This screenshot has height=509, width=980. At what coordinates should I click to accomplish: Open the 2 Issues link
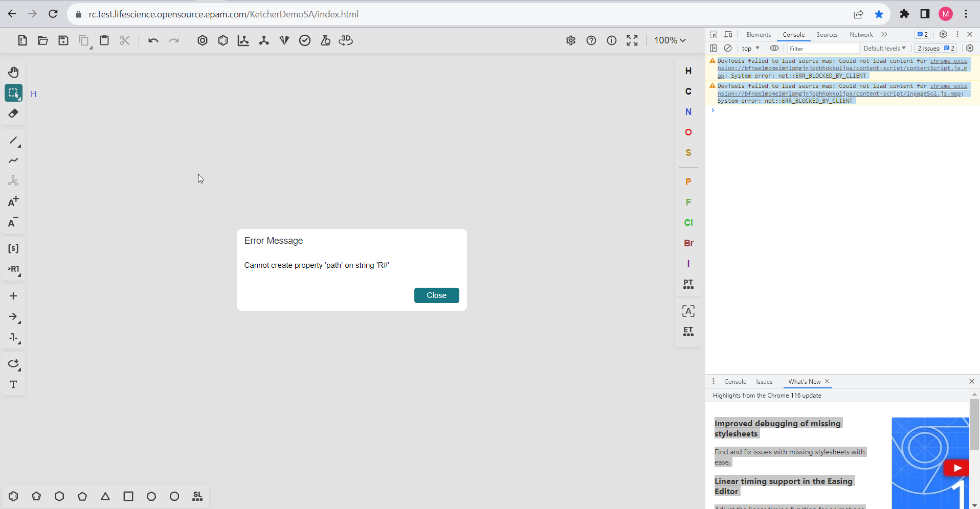pyautogui.click(x=935, y=48)
